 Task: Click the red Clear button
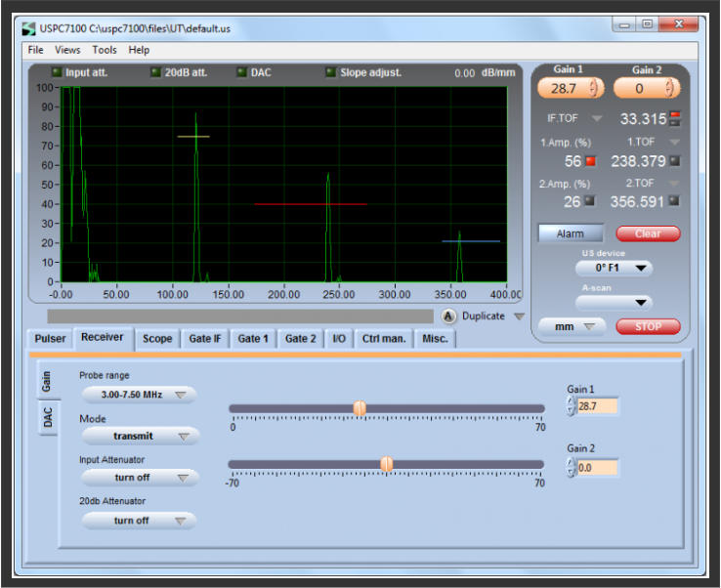[648, 233]
